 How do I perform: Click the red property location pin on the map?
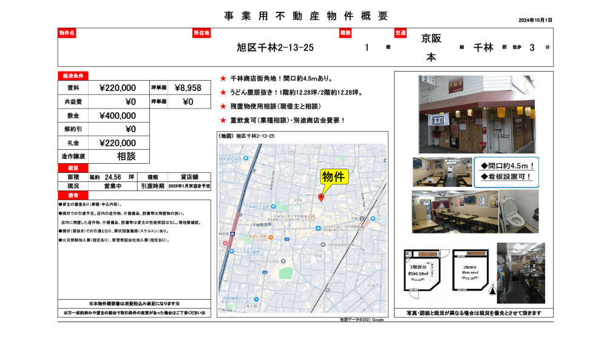pos(322,198)
